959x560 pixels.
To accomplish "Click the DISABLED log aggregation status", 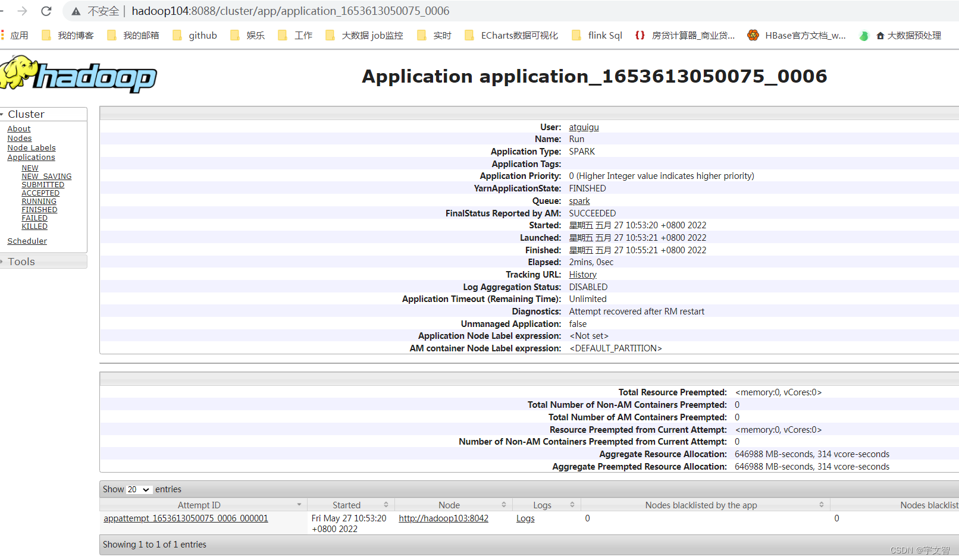I will [x=588, y=287].
